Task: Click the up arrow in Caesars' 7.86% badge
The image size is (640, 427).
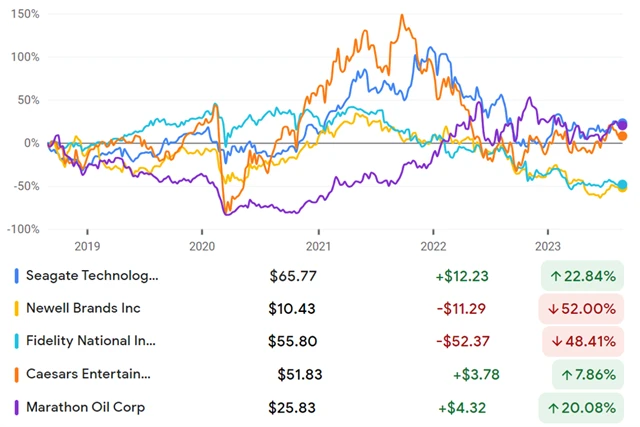Action: (568, 374)
